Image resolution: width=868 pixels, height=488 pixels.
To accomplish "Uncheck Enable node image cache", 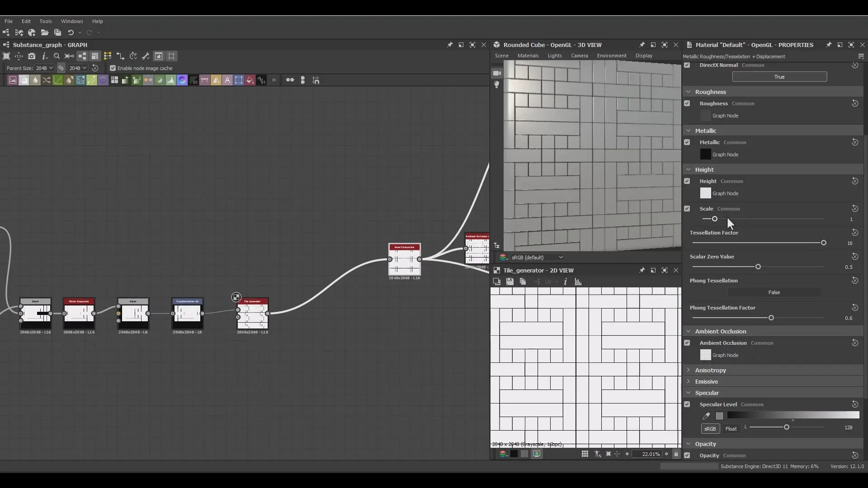I will pos(113,68).
